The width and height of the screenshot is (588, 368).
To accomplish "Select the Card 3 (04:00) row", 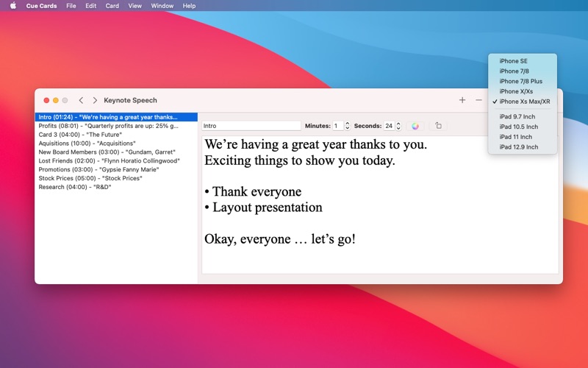I will click(x=116, y=135).
